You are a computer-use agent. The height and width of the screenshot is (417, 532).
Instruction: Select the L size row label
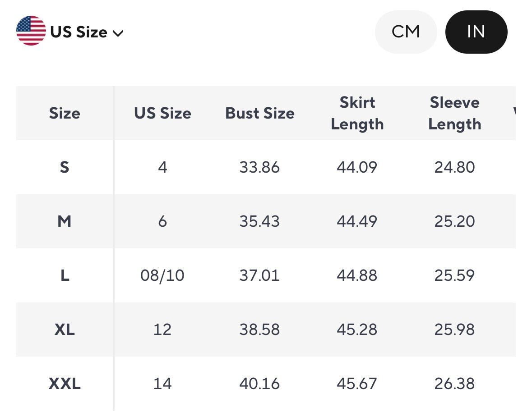coord(65,275)
